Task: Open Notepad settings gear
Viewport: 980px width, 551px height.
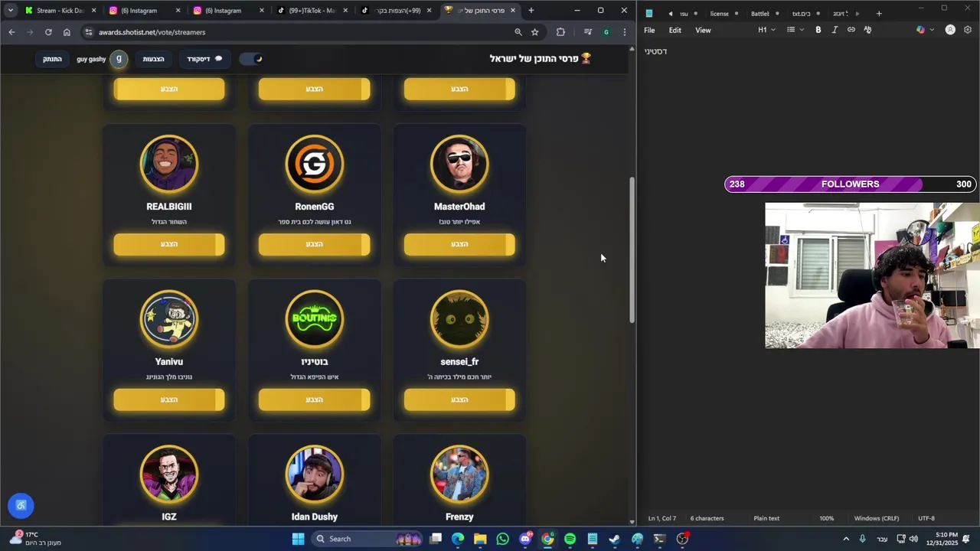Action: 968,30
